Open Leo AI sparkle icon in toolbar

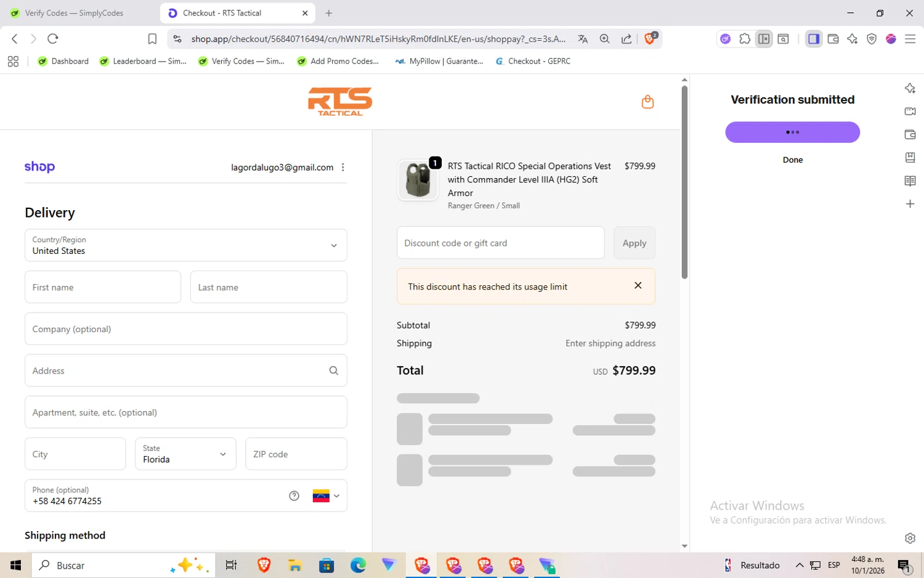pyautogui.click(x=853, y=39)
